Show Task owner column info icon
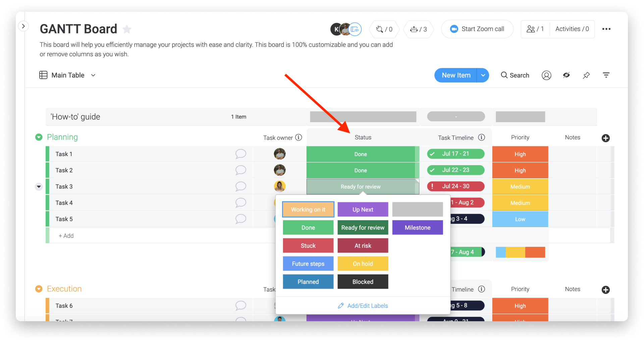The width and height of the screenshot is (644, 343). coord(299,137)
